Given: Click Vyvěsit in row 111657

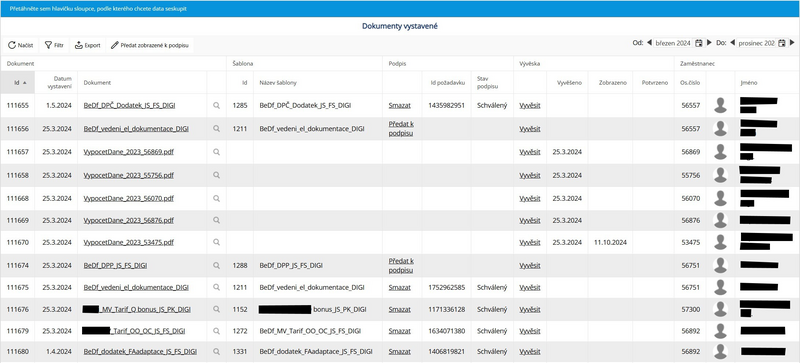Looking at the screenshot, I should coord(530,152).
